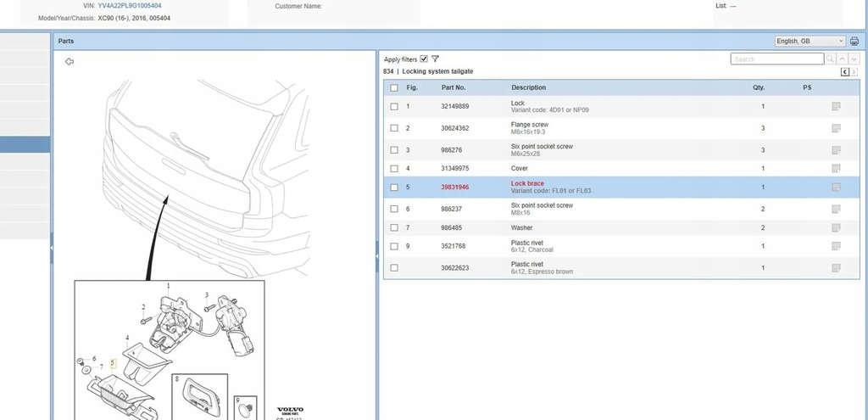868x420 pixels.
Task: Tick checkbox for part 986276
Action: tap(394, 150)
